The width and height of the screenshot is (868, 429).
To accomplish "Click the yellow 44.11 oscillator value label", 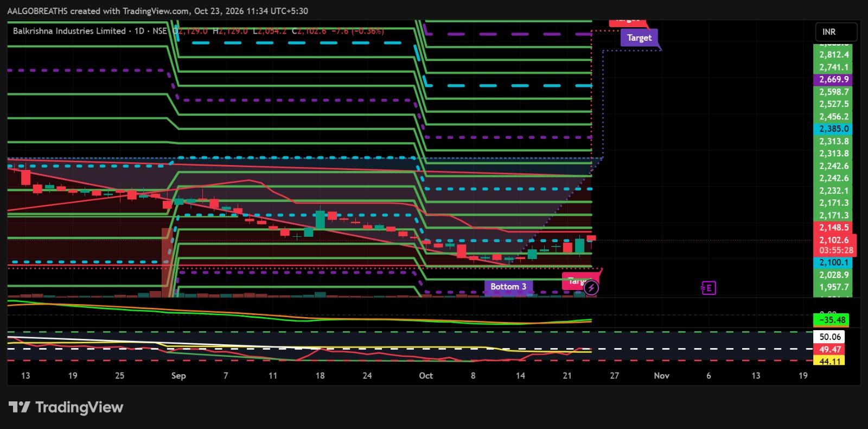I will point(830,361).
